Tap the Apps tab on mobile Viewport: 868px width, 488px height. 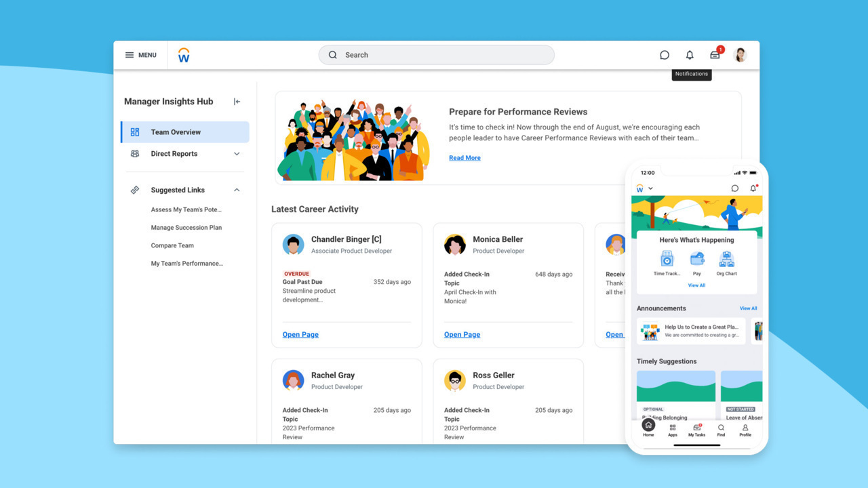[673, 430]
